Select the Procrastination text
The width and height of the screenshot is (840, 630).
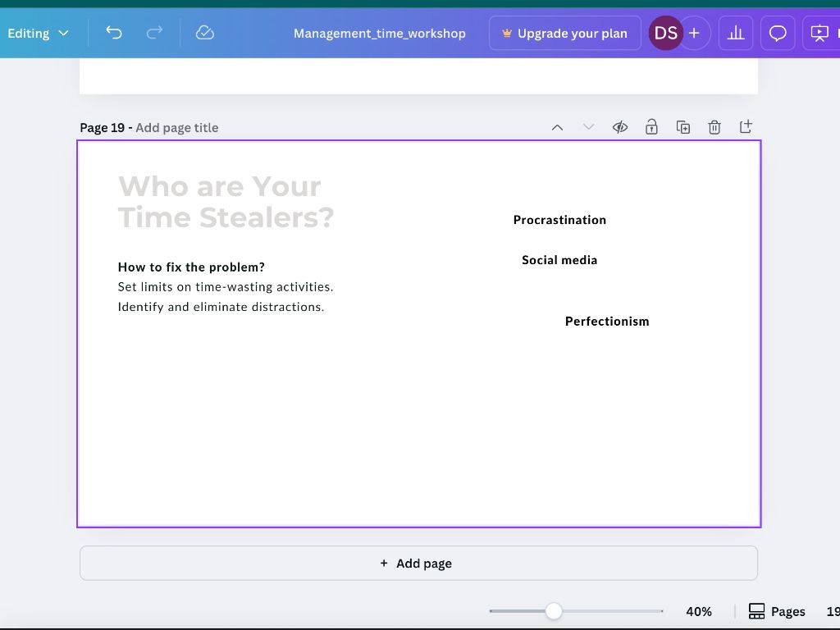tap(559, 220)
